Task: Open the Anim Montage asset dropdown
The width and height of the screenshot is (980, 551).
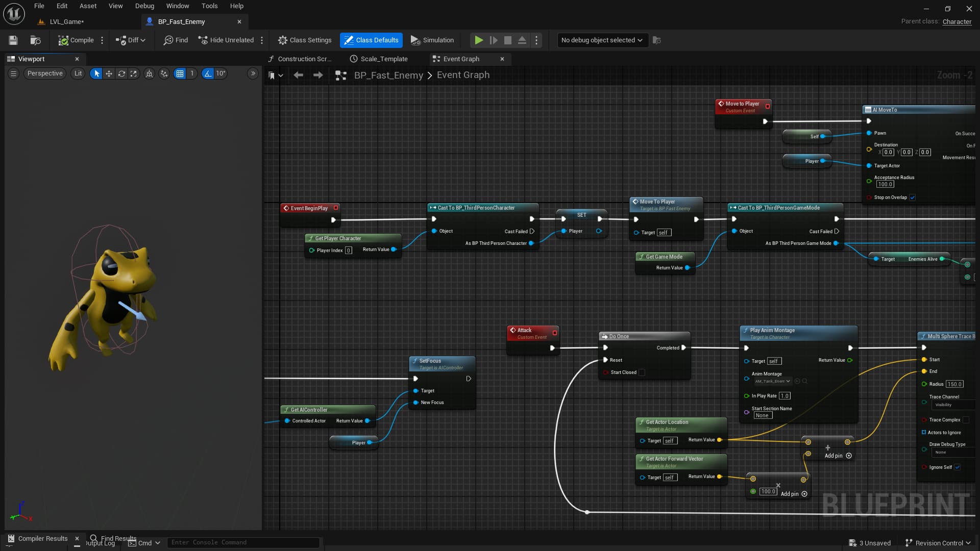Action: click(773, 381)
